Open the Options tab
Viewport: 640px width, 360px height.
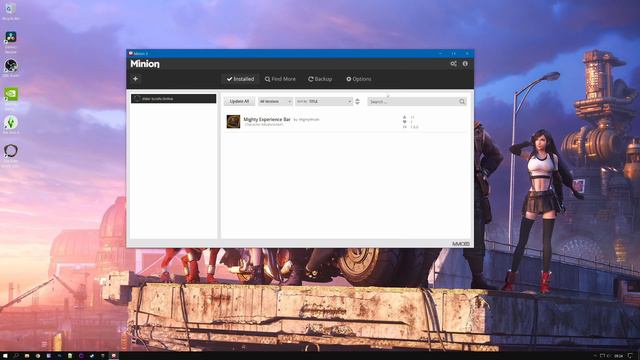tap(359, 79)
